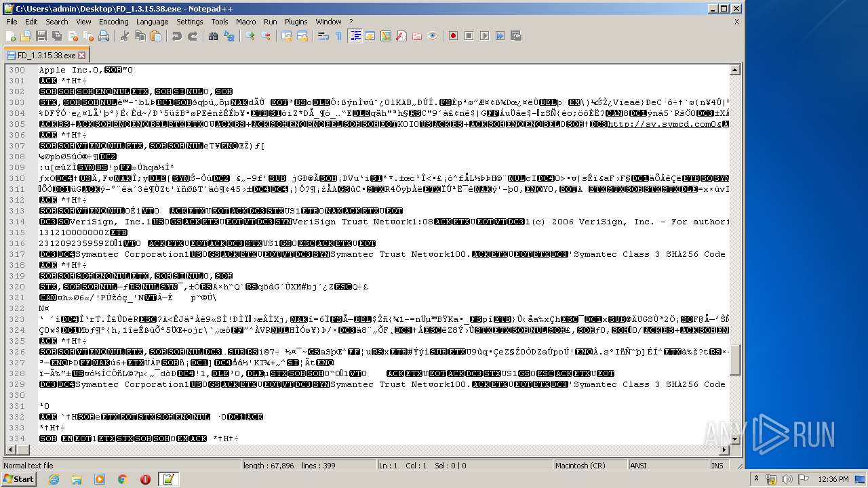The width and height of the screenshot is (868, 488).
Task: Close the FD_1.3.15.38.exe tab
Action: tap(82, 56)
